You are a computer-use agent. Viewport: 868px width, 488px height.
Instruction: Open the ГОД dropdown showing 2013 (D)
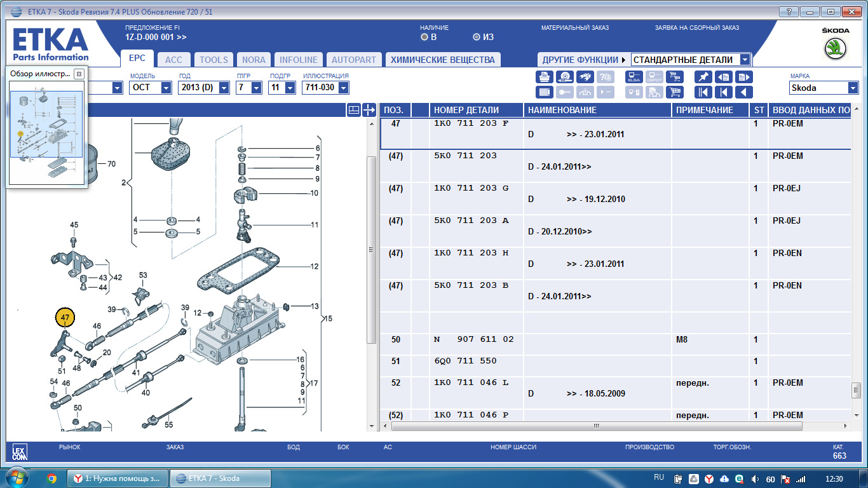click(x=203, y=88)
